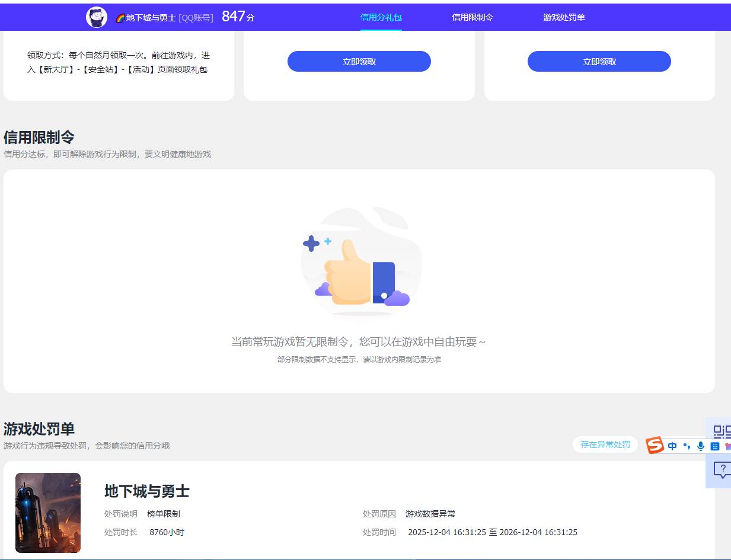Activate the voice input microphone icon
This screenshot has height=560, width=731.
(700, 446)
